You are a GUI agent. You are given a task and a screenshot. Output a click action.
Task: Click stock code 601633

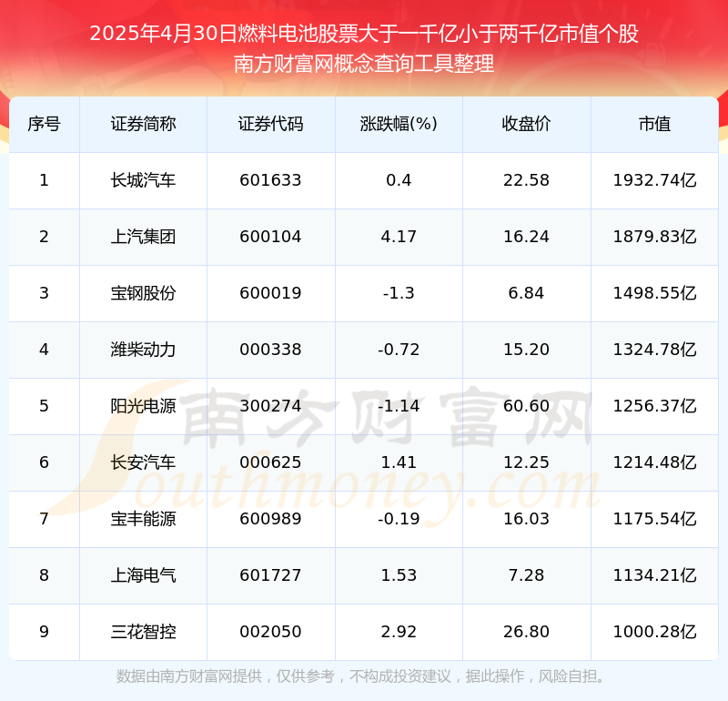[x=270, y=180]
